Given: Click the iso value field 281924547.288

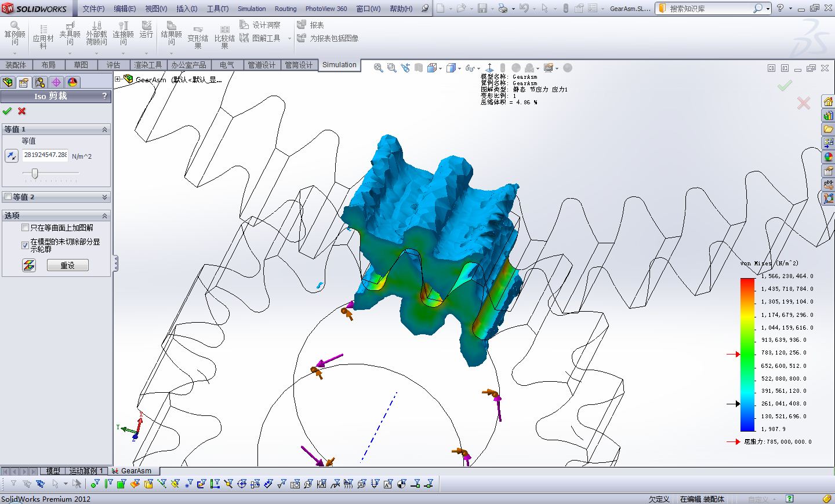Looking at the screenshot, I should click(x=45, y=155).
